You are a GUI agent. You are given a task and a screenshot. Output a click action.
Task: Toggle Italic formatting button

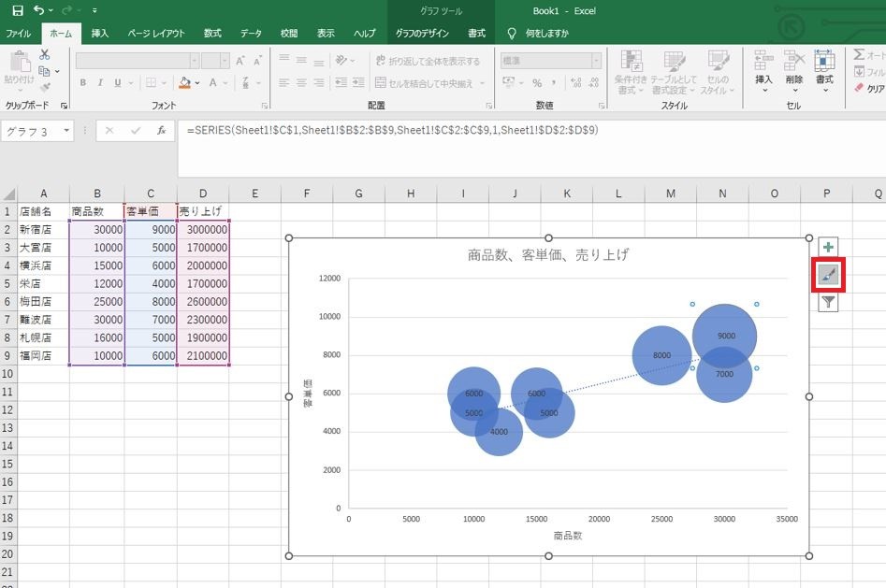100,82
